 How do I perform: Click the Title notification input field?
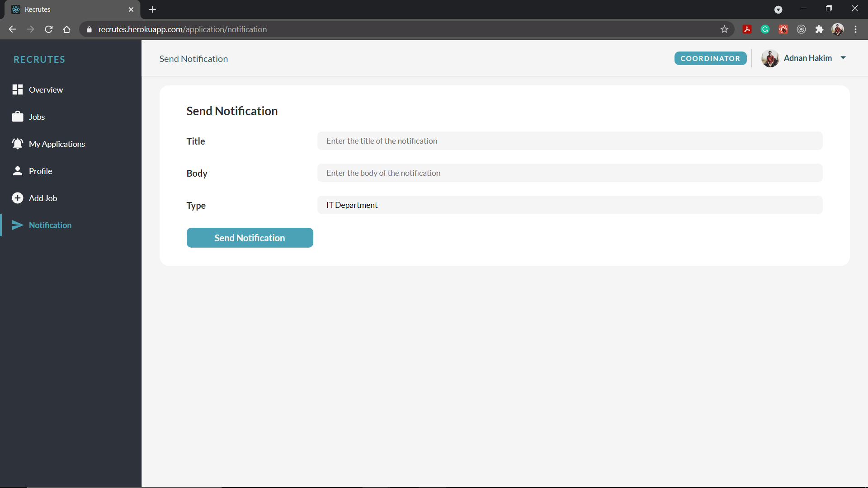[571, 141]
